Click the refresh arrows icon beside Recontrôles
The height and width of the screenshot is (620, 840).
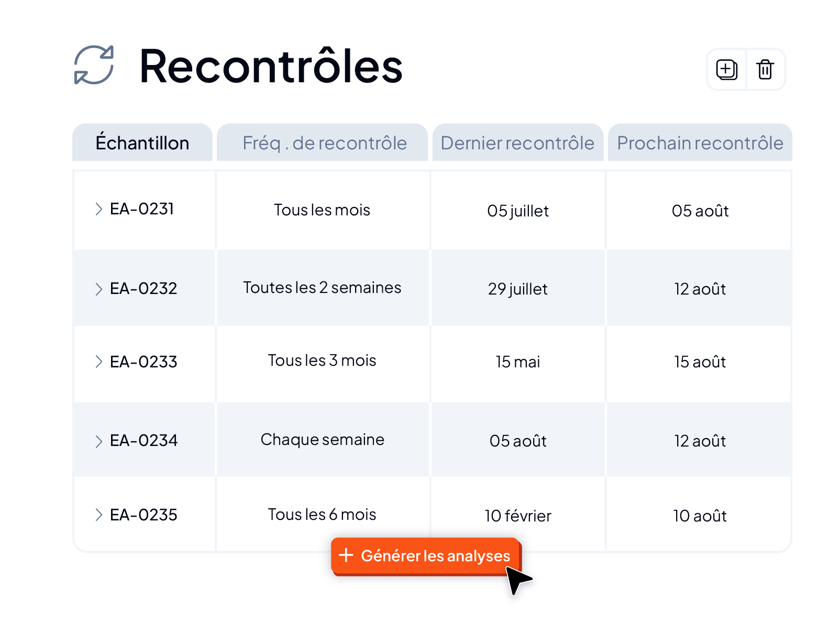(x=94, y=65)
